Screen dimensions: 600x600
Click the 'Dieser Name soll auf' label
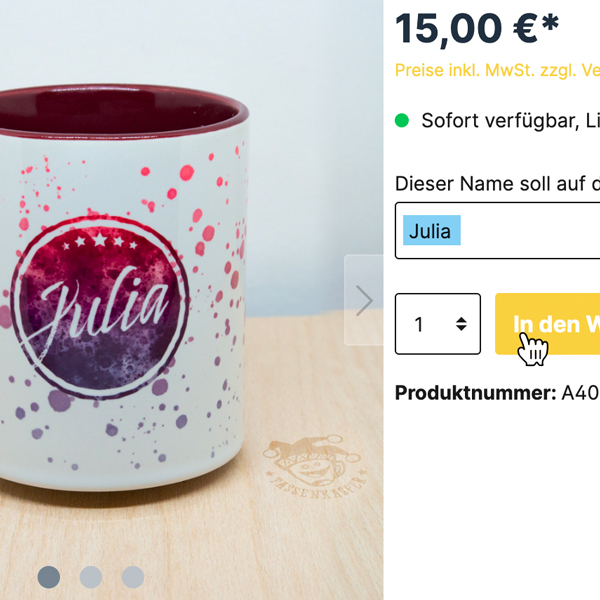497,184
